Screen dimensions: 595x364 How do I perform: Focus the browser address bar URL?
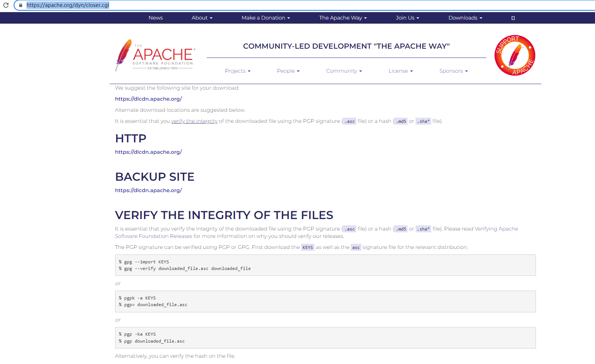[x=68, y=5]
